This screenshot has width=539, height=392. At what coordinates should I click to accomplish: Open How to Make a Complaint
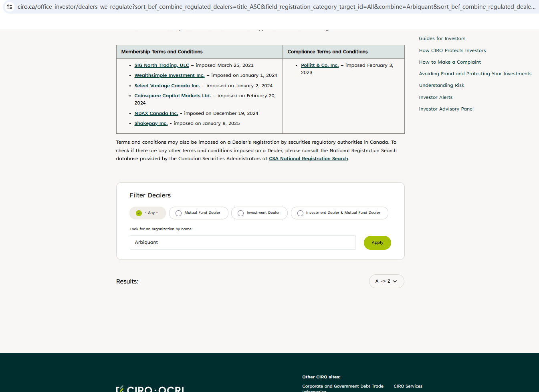pyautogui.click(x=450, y=62)
